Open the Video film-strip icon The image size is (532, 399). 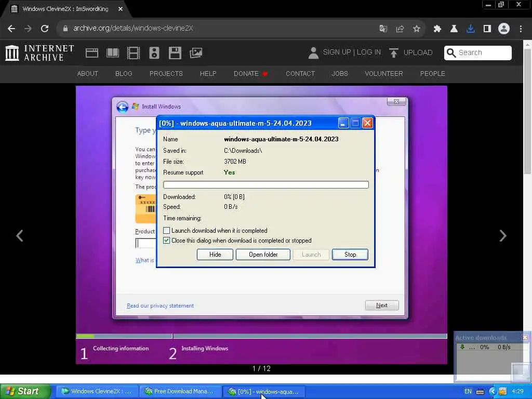(x=134, y=53)
